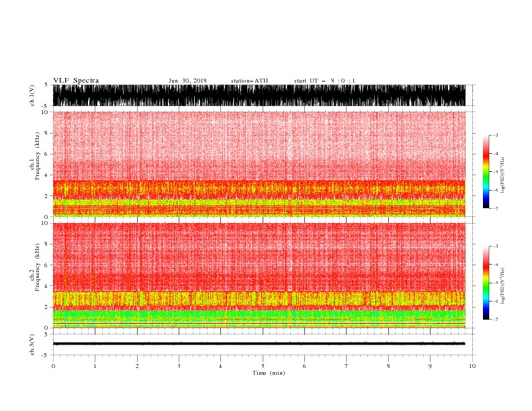Click the "VLF Spectra" title text
Image resolution: width=532 pixels, height=411 pixels.
(76, 81)
